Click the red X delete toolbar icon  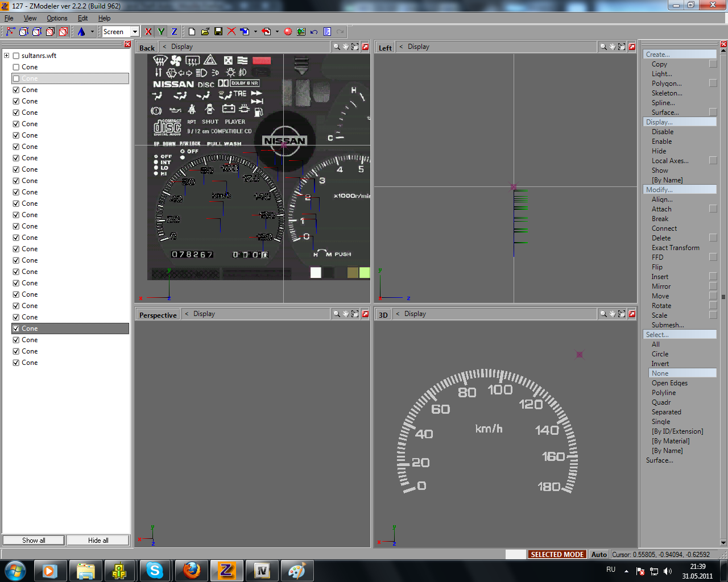pos(231,32)
